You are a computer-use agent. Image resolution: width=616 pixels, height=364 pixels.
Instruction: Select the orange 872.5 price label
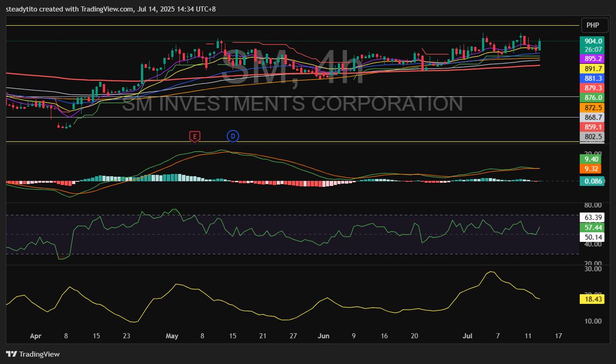click(x=593, y=108)
